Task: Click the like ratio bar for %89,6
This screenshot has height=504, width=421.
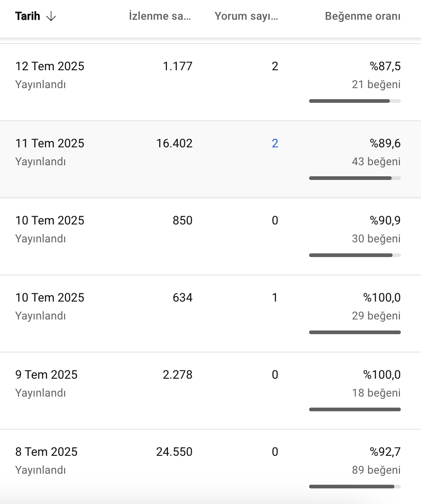Action: coord(355,178)
